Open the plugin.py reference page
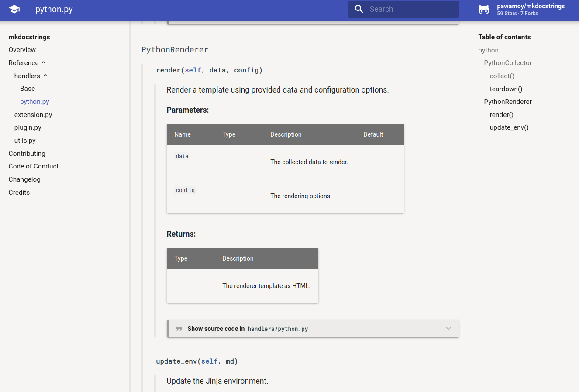 (x=28, y=127)
